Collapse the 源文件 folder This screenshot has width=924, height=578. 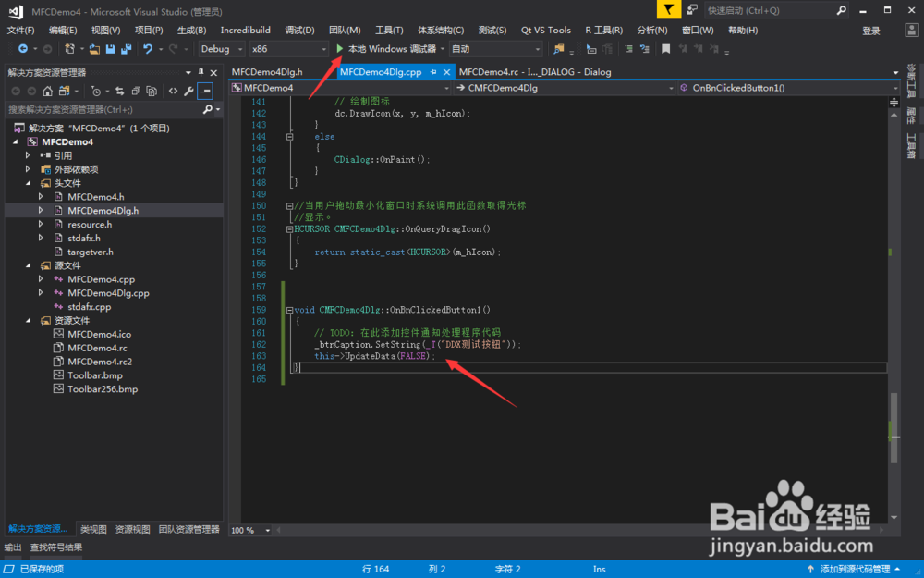tap(28, 265)
